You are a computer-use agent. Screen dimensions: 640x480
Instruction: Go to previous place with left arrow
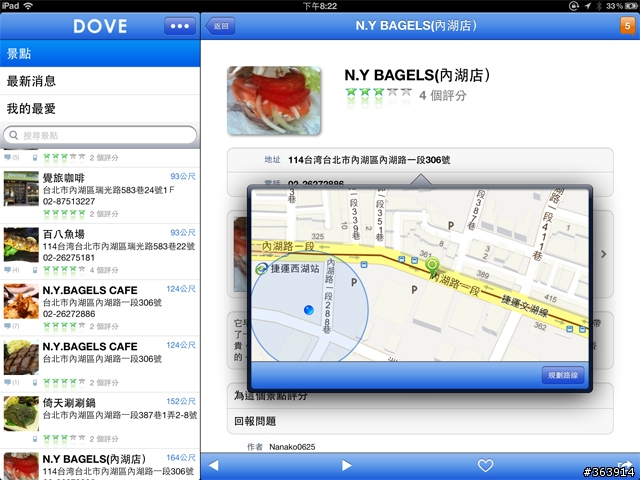coord(214,465)
